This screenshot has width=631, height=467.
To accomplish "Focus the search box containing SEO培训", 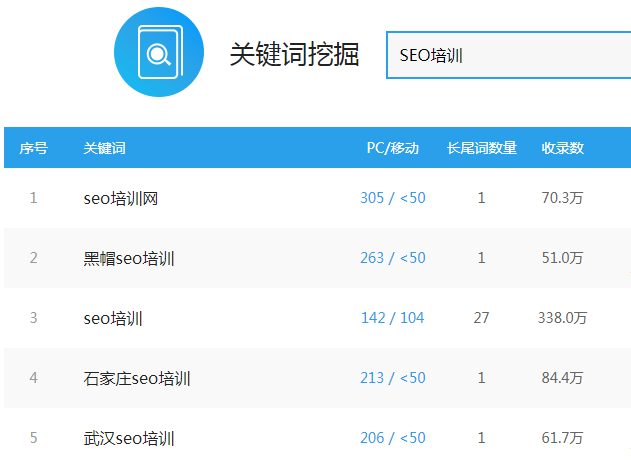I will point(508,55).
